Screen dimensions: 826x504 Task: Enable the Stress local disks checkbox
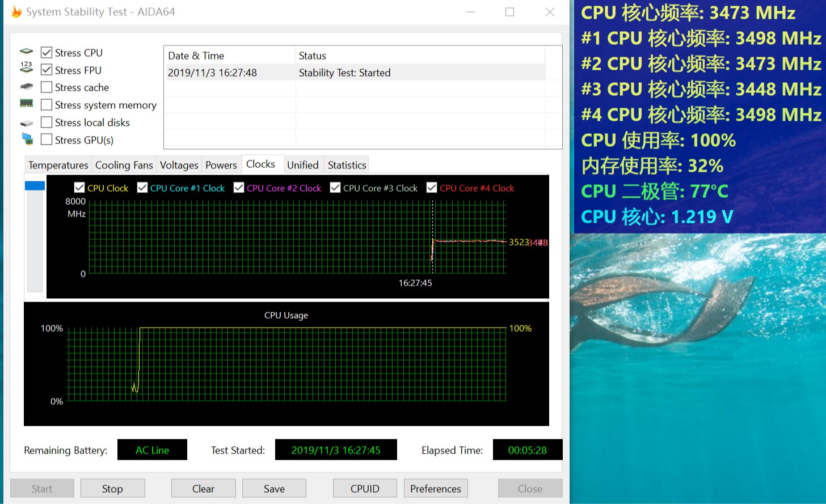point(47,122)
